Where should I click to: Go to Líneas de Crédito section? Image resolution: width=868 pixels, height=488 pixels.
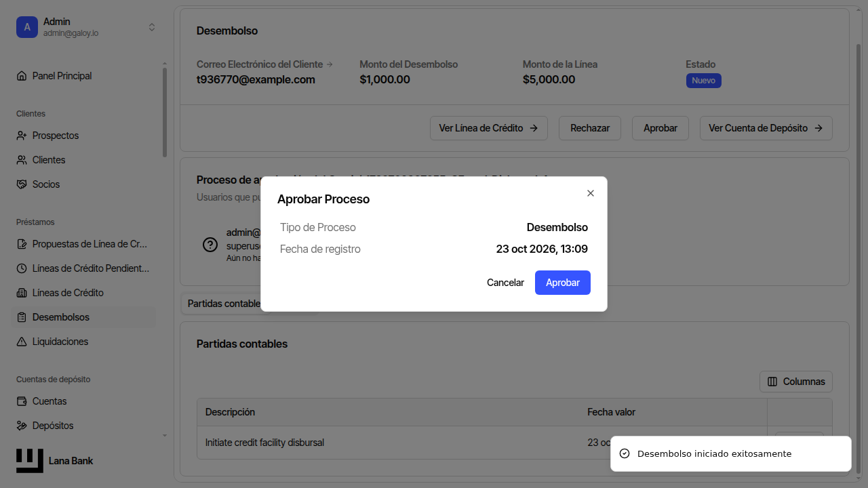[83, 293]
